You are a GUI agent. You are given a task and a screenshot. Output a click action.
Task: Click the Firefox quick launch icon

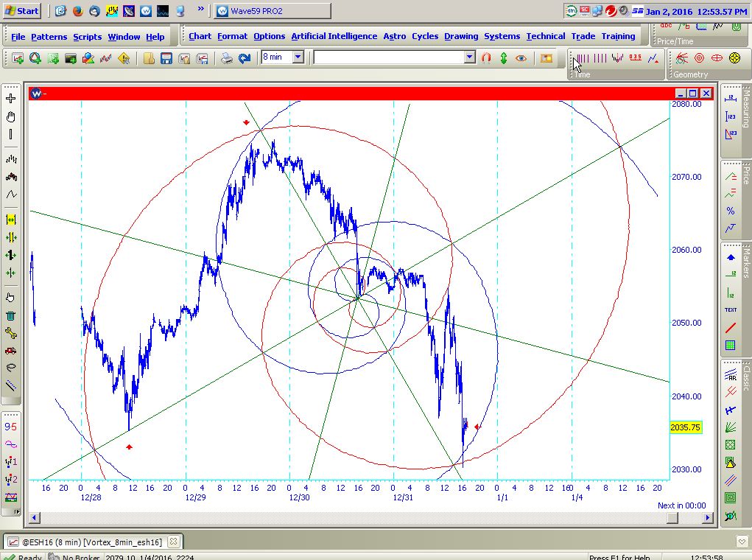pyautogui.click(x=77, y=10)
